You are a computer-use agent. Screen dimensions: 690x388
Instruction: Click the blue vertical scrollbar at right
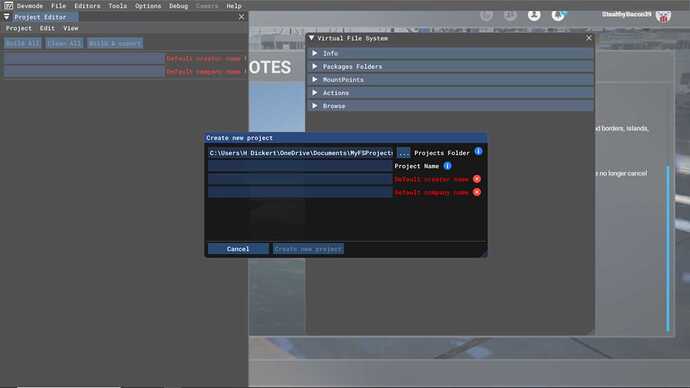[668, 249]
